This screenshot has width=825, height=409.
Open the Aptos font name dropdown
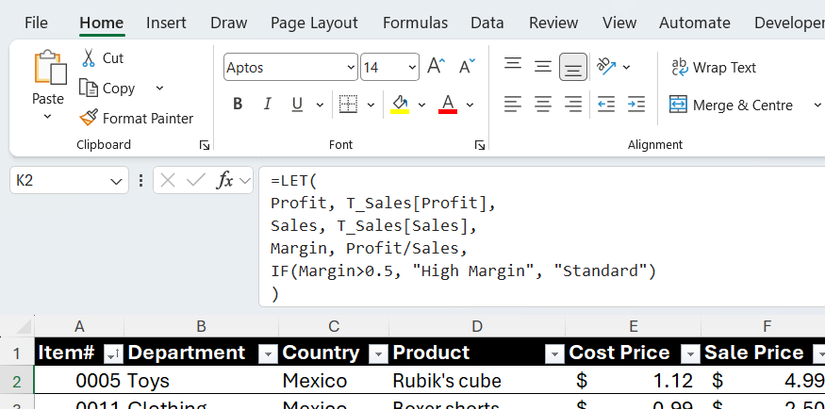point(350,67)
